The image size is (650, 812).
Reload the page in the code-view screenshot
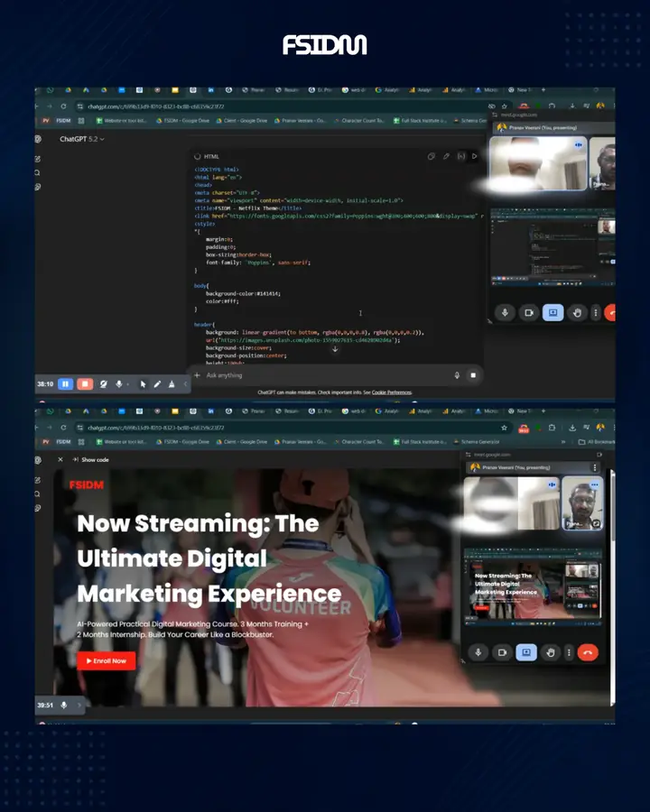point(63,106)
